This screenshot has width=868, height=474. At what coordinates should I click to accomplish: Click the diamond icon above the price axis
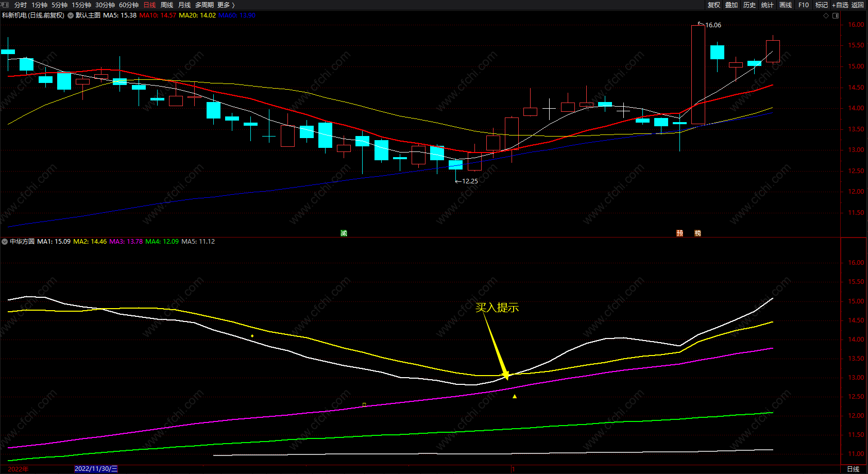point(826,15)
